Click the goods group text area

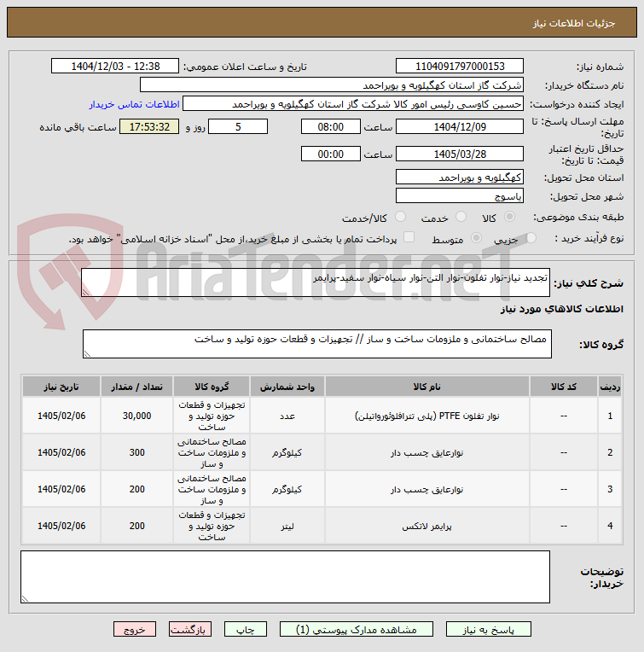point(317,344)
